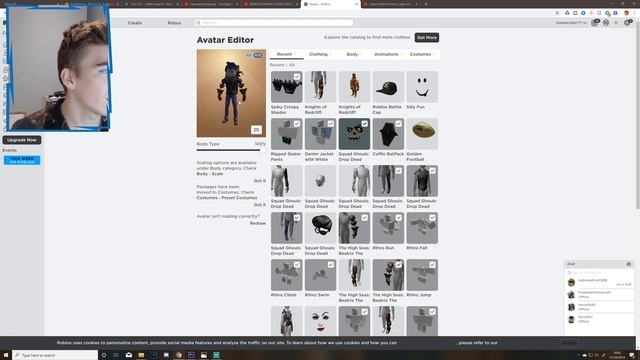
Task: Toggle Rthro Swim animation checkbox
Action: pyautogui.click(x=331, y=264)
